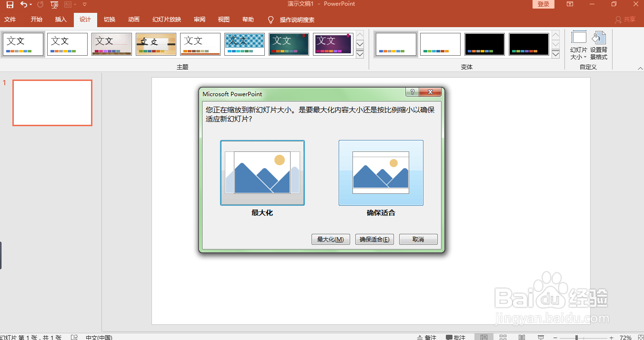The width and height of the screenshot is (644, 340).
Task: Close the Microsoft PowerPoint dialog
Action: (x=431, y=92)
